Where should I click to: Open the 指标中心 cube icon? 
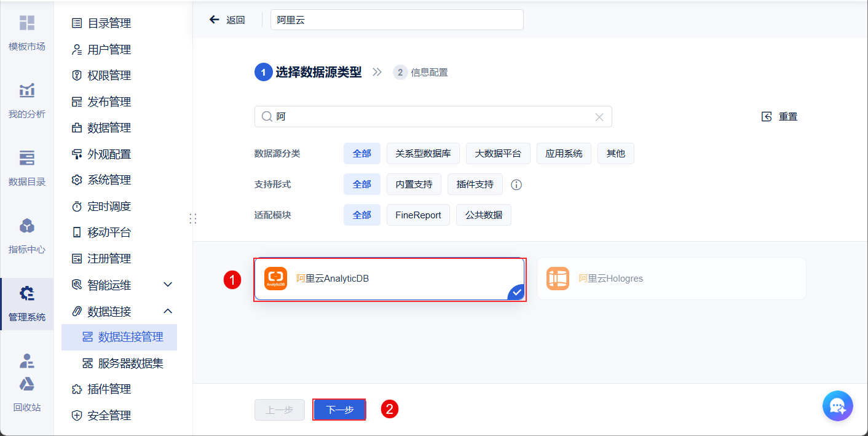click(26, 226)
